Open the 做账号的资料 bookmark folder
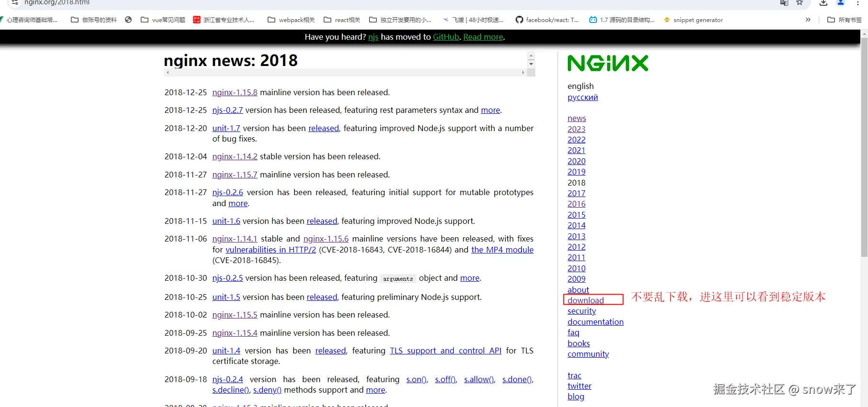 coord(94,20)
